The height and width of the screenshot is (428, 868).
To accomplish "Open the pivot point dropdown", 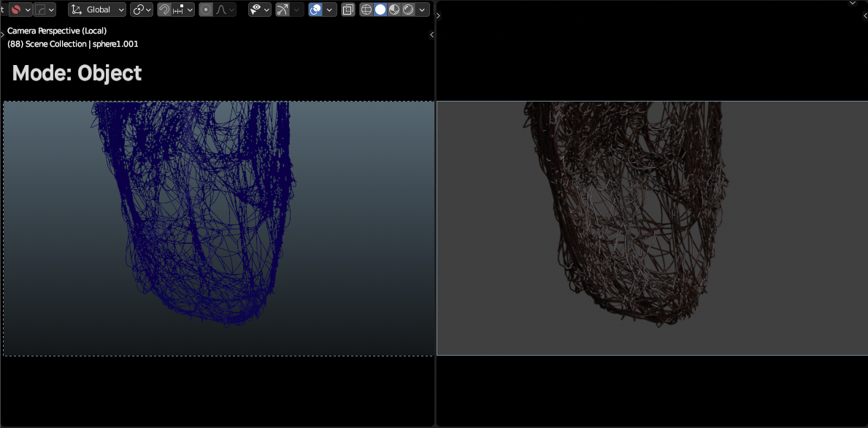I will click(x=142, y=9).
